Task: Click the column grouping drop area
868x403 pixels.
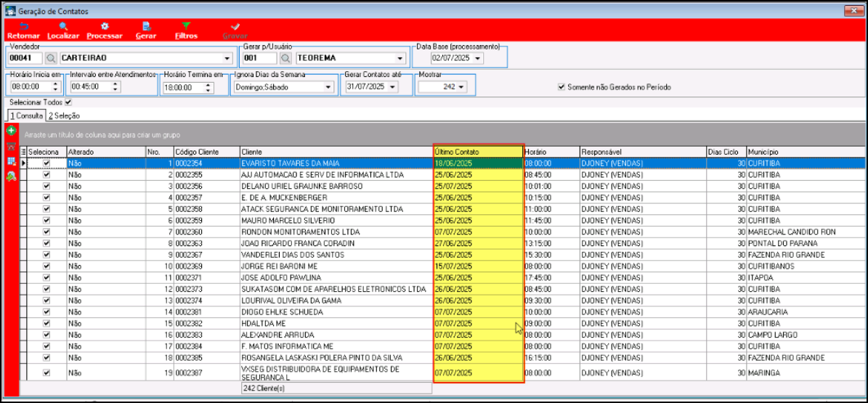Action: pyautogui.click(x=443, y=134)
